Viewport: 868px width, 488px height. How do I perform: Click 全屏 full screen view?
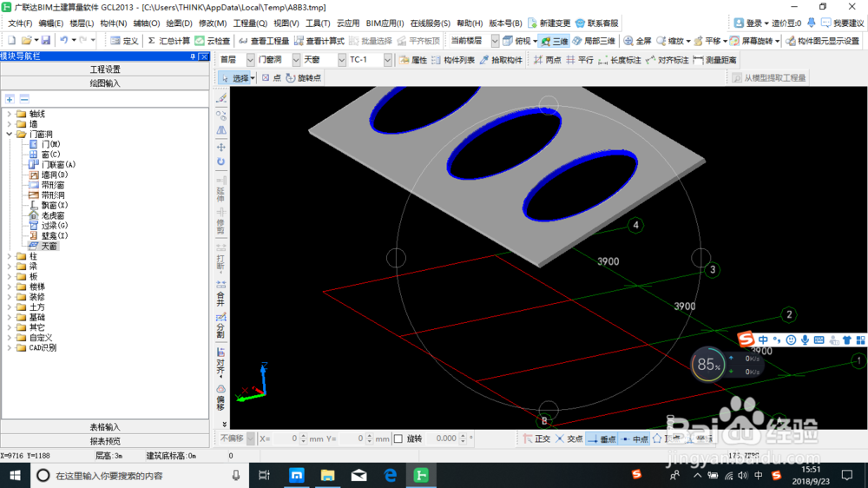pos(638,41)
